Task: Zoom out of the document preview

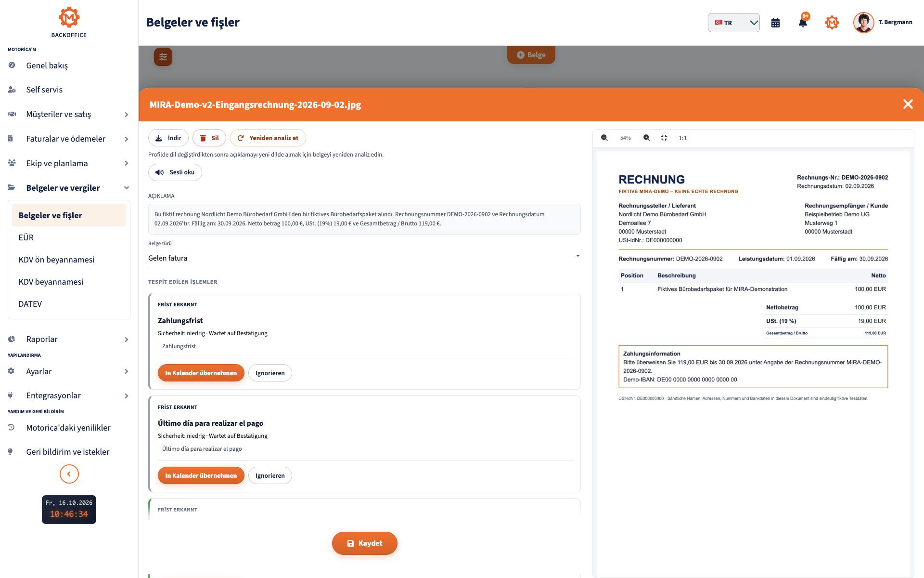Action: click(604, 138)
